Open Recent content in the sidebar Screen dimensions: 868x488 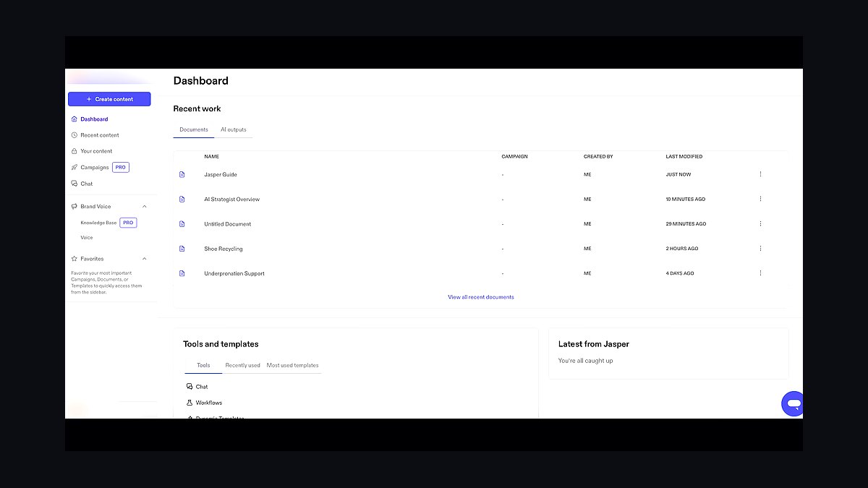coord(100,135)
